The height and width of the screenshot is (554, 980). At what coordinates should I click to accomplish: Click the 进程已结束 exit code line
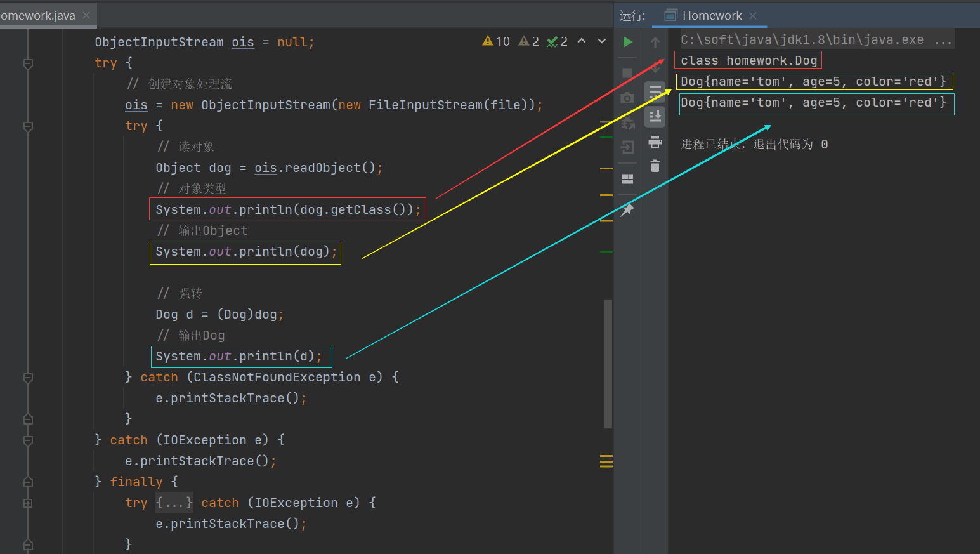pyautogui.click(x=754, y=144)
